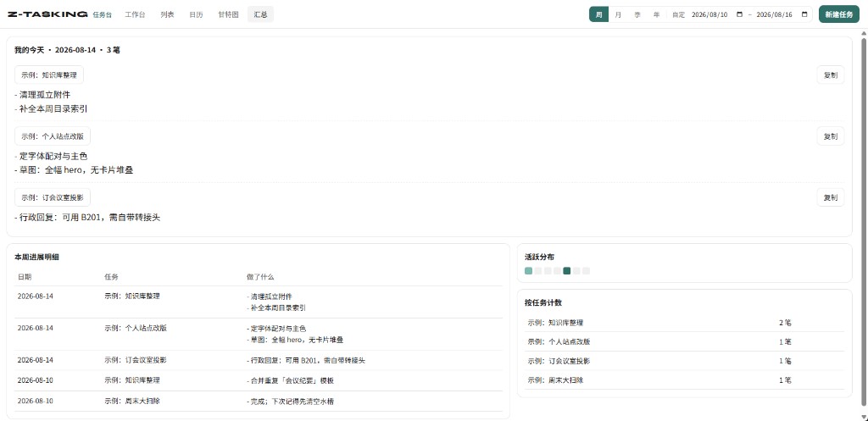Open the 示例:个人站点改版 chip in 我的今天

[x=53, y=136]
